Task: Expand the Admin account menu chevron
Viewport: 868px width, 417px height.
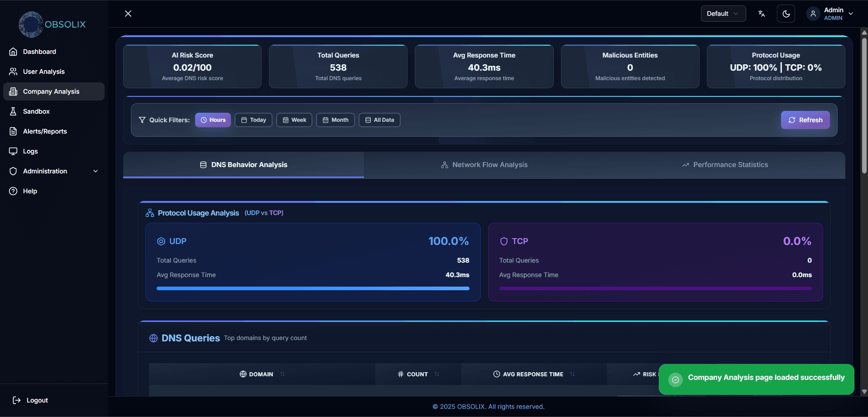Action: point(851,14)
